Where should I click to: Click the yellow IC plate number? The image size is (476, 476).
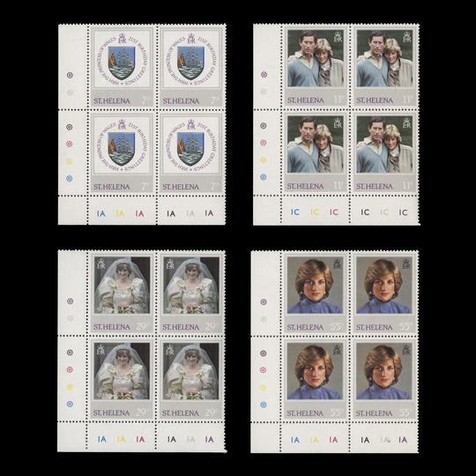(x=315, y=212)
